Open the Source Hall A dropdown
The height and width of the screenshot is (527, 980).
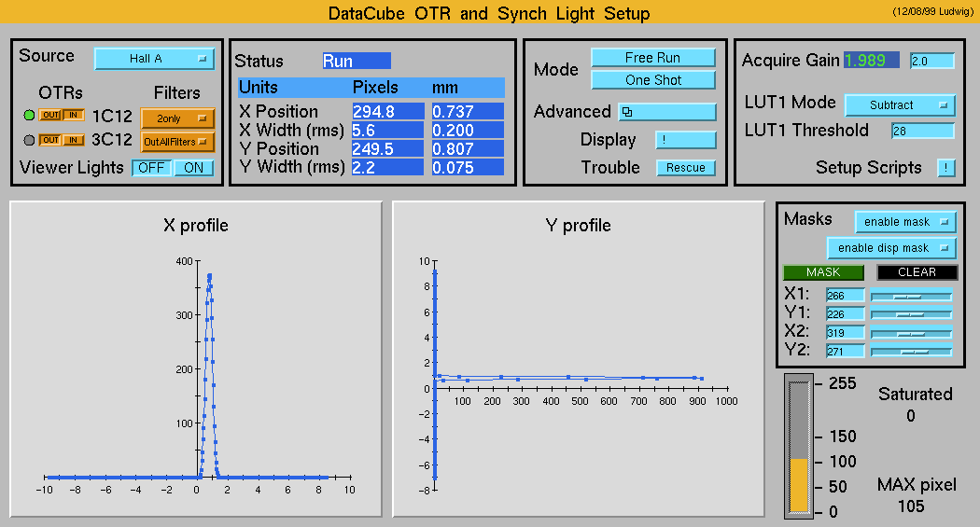154,59
